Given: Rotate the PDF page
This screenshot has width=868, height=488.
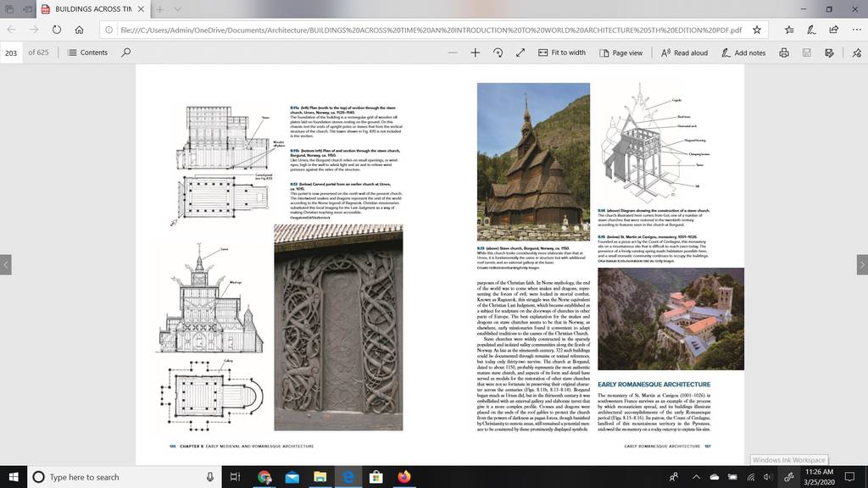Looking at the screenshot, I should (x=498, y=53).
